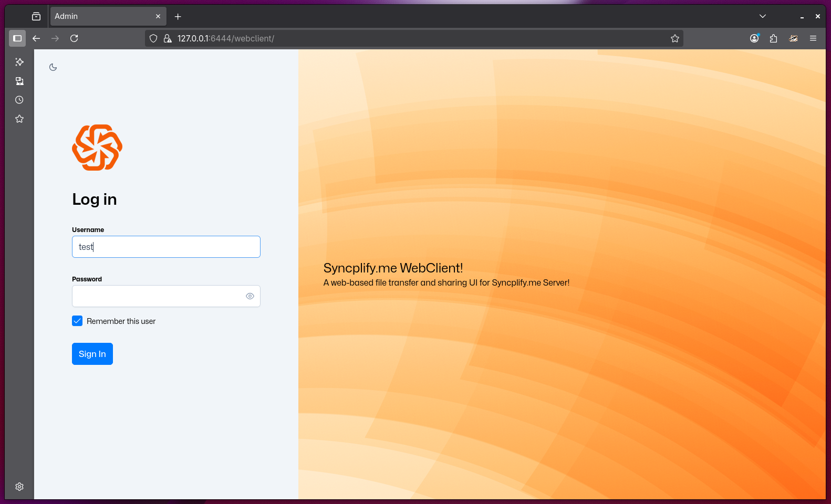Image resolution: width=831 pixels, height=504 pixels.
Task: Go back to previous page
Action: pos(36,38)
